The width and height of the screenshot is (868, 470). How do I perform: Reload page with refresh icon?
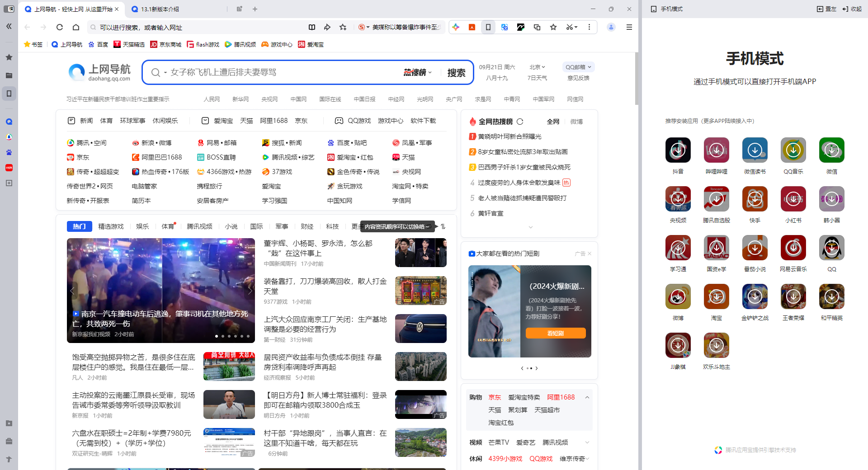point(60,27)
